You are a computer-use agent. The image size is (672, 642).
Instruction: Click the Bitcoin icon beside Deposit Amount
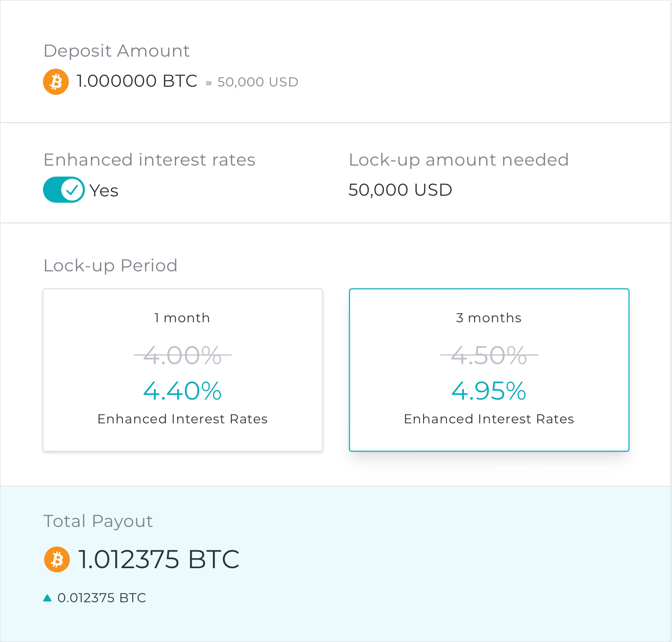56,82
